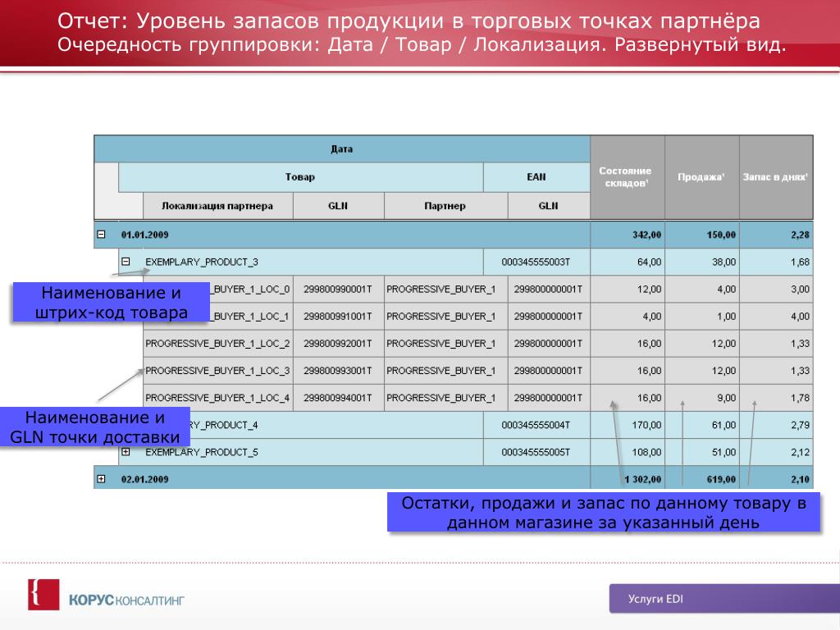
Task: Select stock total 1 302,00
Action: pos(643,479)
